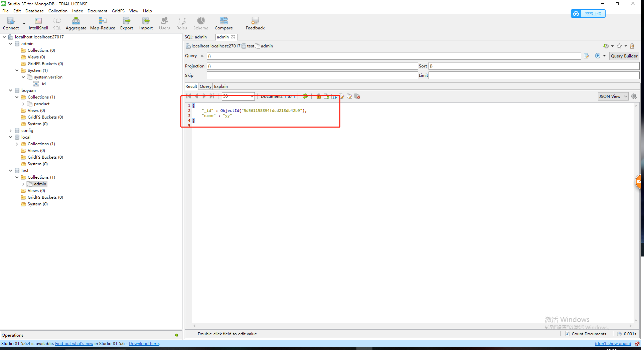Click into the Query input field
644x350 pixels.
[394, 56]
